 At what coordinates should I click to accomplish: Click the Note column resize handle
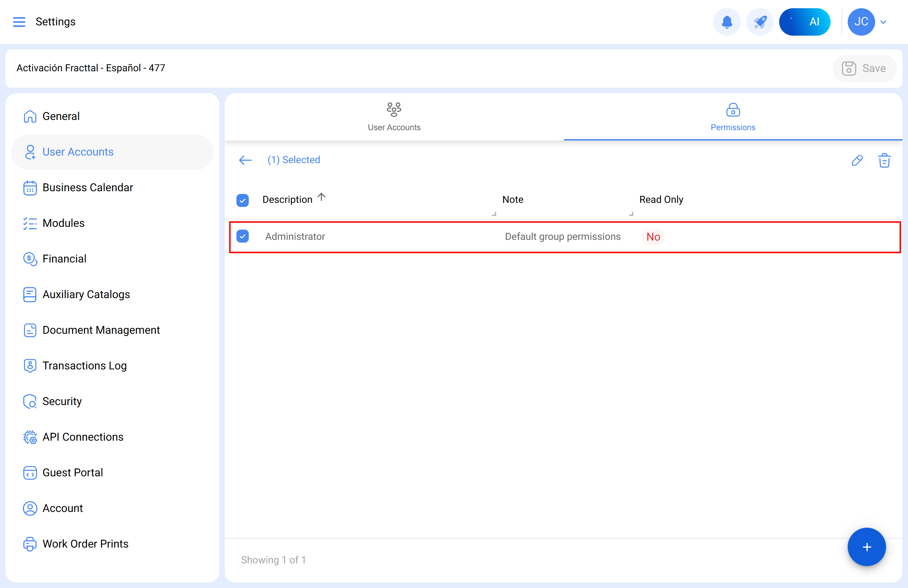pyautogui.click(x=631, y=214)
